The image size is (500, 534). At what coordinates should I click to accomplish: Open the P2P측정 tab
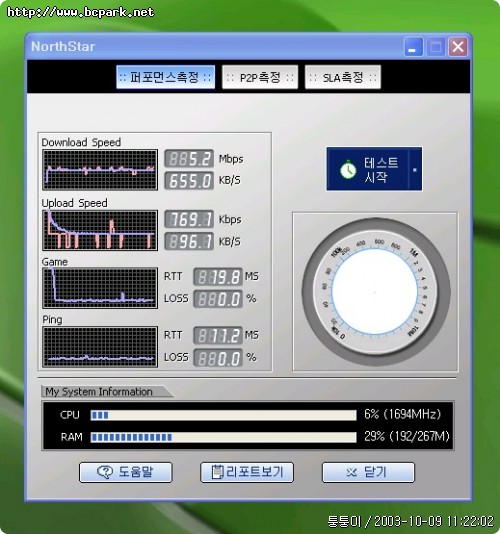(260, 77)
